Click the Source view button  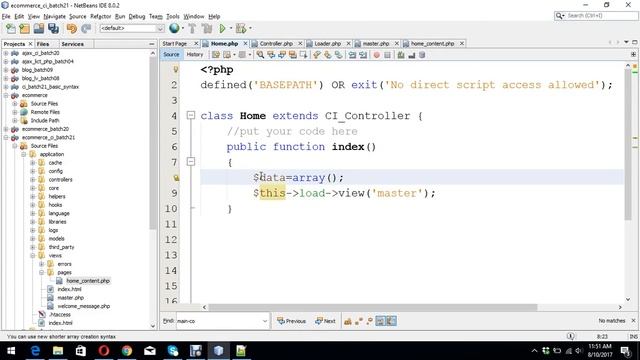171,54
